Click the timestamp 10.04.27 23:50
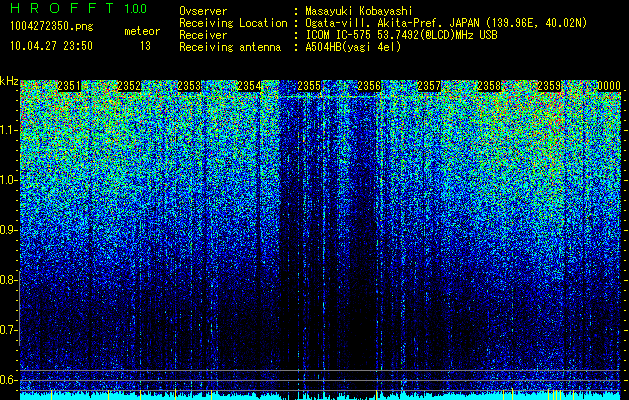The width and height of the screenshot is (629, 400). 51,46
